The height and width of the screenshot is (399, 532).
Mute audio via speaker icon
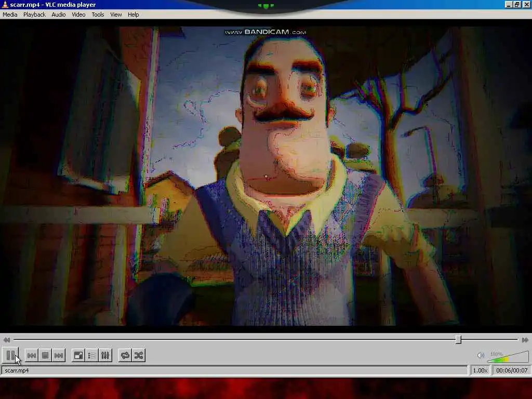click(x=481, y=355)
